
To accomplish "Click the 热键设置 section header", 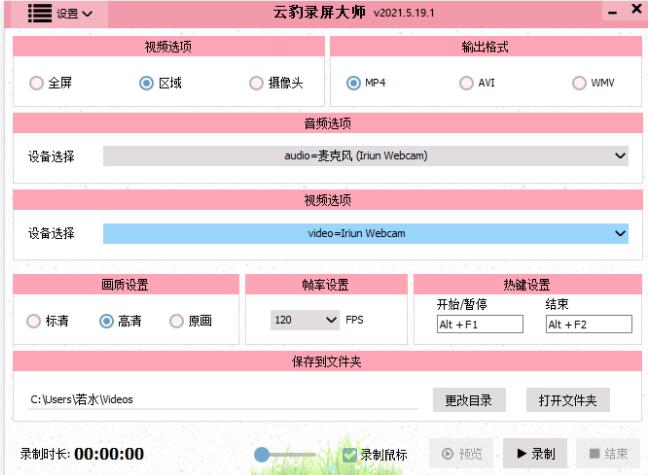I will (527, 284).
